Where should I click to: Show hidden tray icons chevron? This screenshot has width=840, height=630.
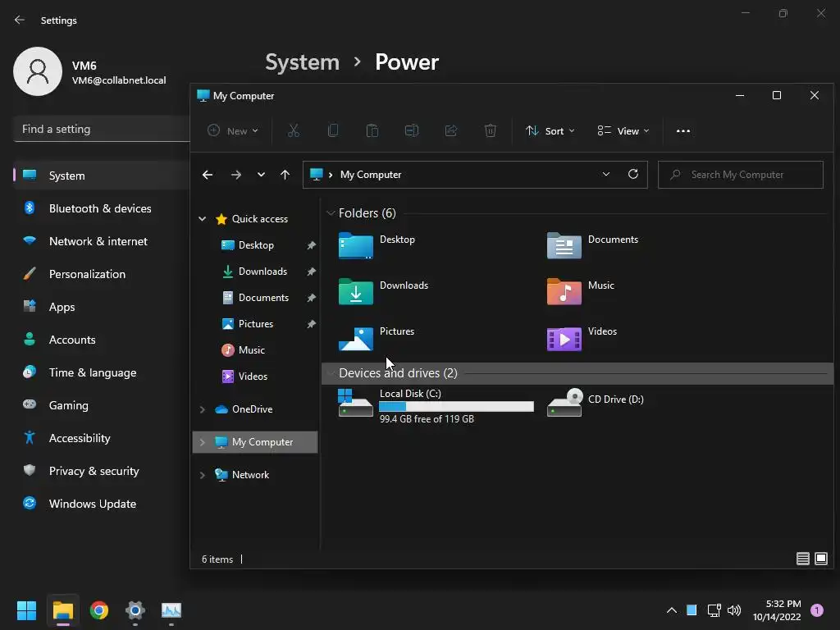pos(671,610)
